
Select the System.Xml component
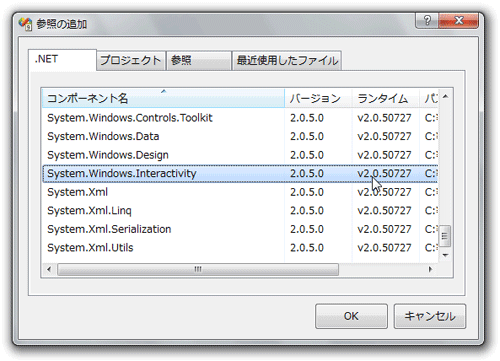pos(240,192)
